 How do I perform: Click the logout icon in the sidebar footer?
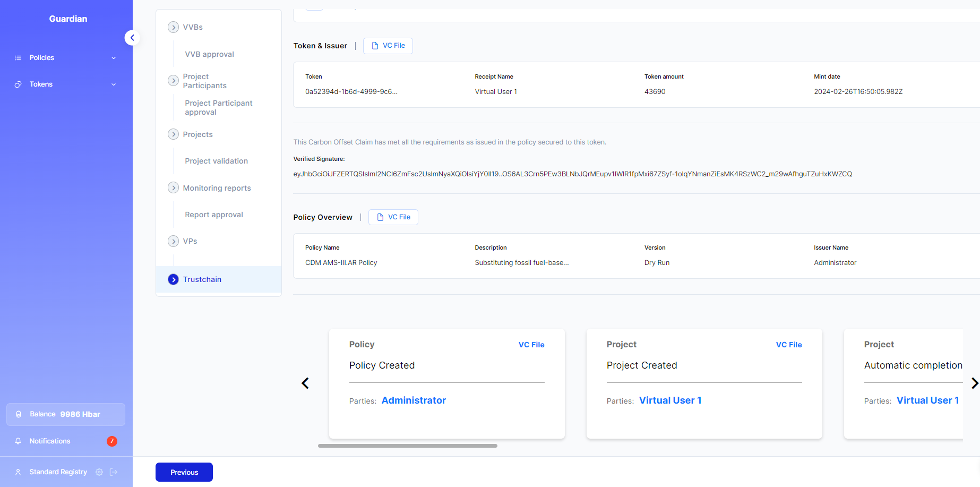(114, 472)
